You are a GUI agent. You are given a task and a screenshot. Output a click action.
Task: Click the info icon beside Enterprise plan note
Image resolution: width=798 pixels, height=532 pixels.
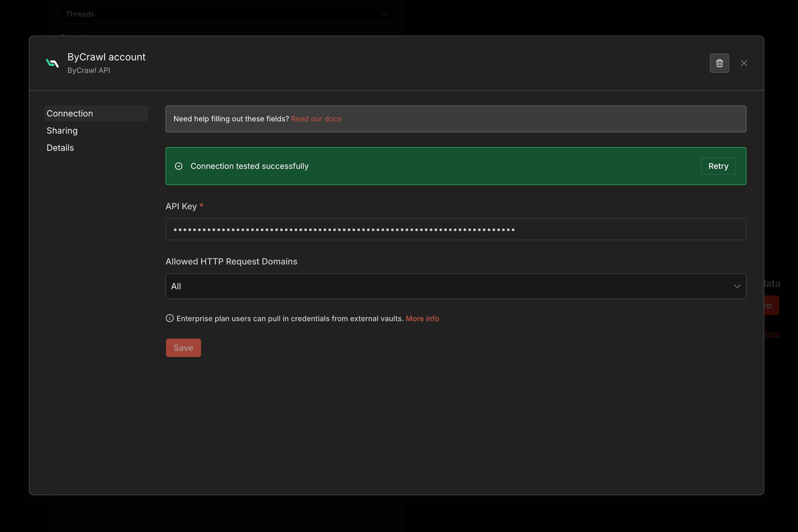[170, 318]
